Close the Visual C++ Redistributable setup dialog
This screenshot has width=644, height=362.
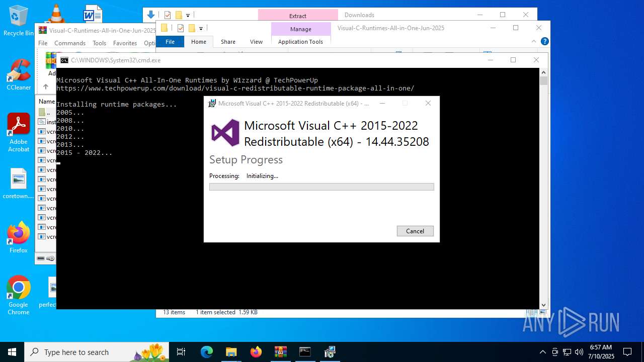point(428,103)
